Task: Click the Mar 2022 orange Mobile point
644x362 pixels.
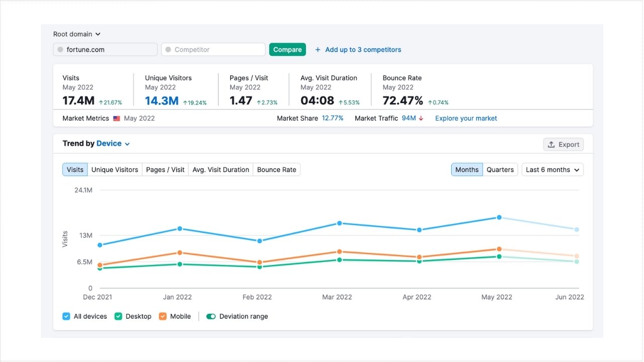Action: 340,251
